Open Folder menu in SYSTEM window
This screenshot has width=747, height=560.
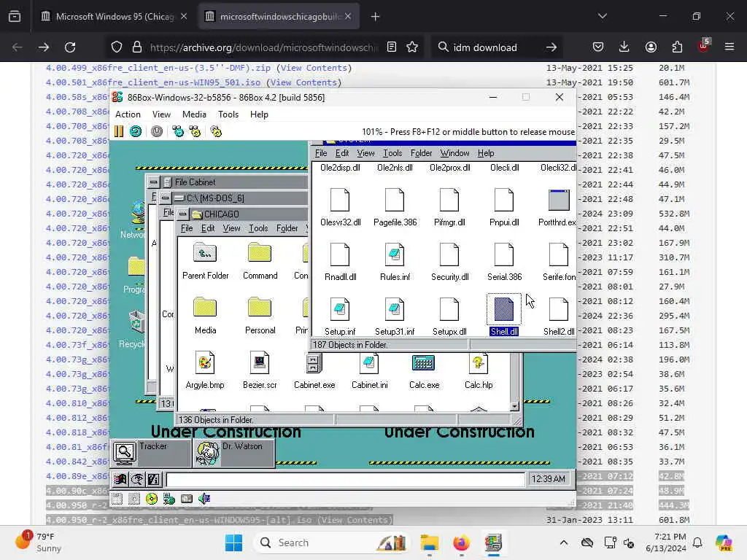point(421,153)
